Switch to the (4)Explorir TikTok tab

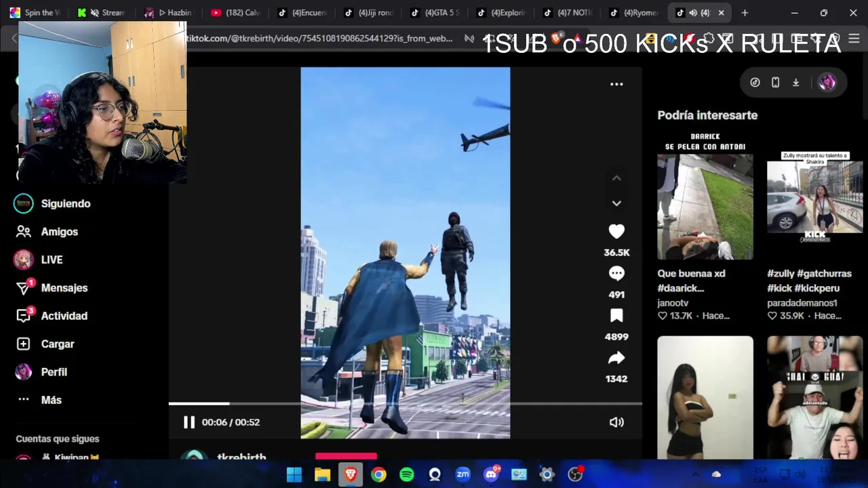(502, 13)
